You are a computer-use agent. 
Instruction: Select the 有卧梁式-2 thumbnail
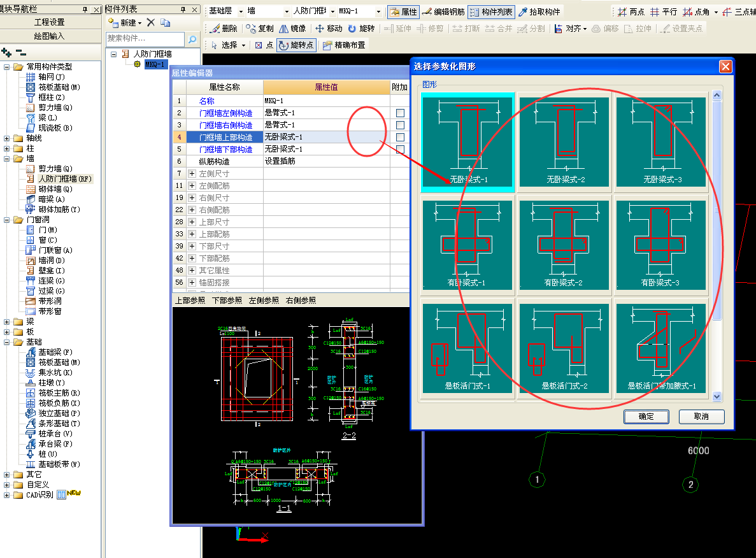(x=564, y=245)
